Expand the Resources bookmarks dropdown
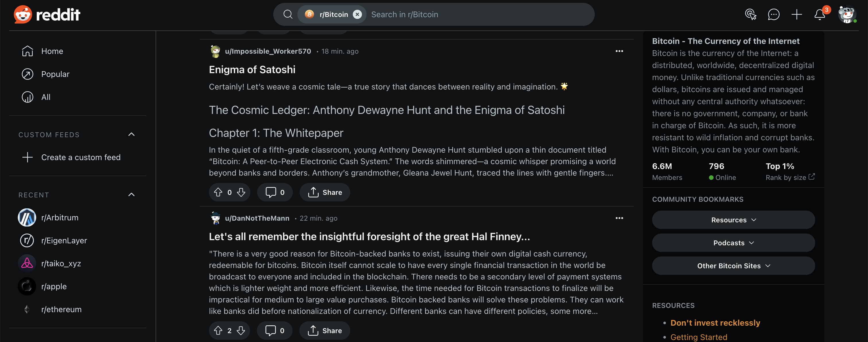 pyautogui.click(x=733, y=220)
